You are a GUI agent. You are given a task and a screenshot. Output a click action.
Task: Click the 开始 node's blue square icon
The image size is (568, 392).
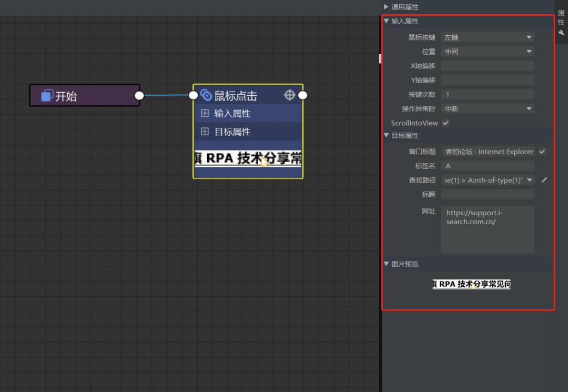coord(47,95)
